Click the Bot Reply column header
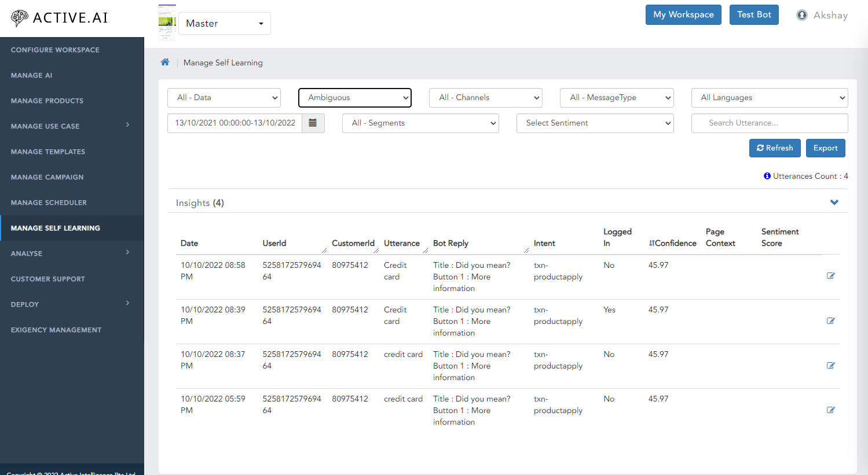Viewport: 868px width, 475px height. [451, 243]
